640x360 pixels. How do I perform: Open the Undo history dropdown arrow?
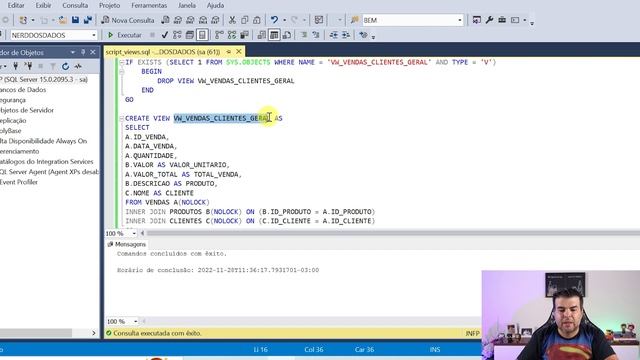284,20
